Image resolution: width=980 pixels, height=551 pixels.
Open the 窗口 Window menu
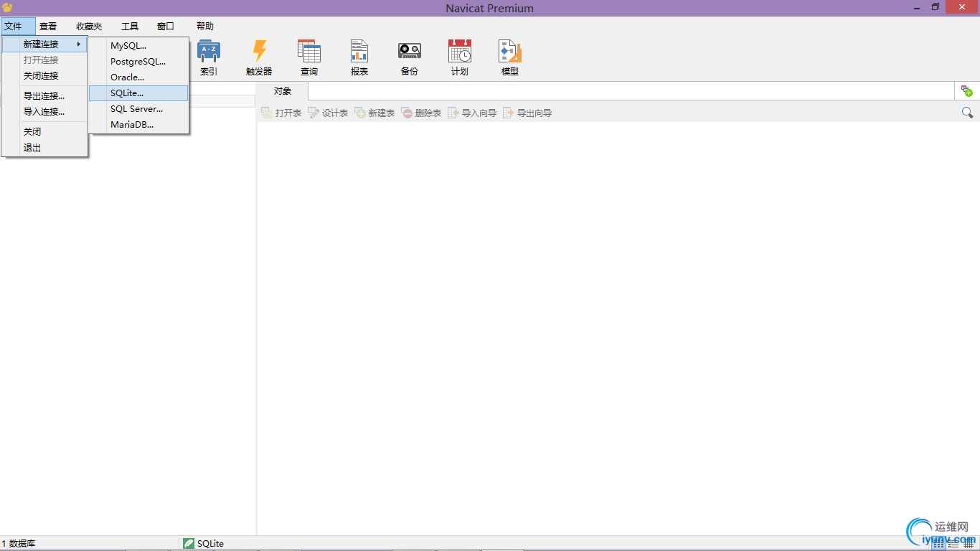click(x=166, y=26)
